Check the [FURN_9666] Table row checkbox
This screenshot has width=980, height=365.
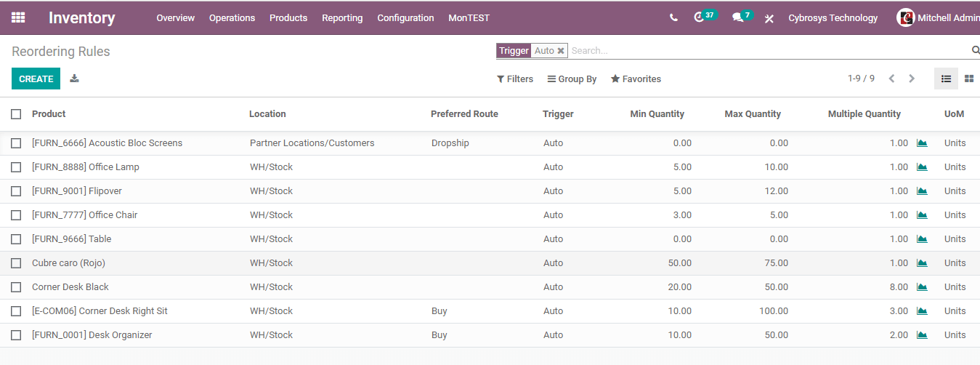pos(16,239)
